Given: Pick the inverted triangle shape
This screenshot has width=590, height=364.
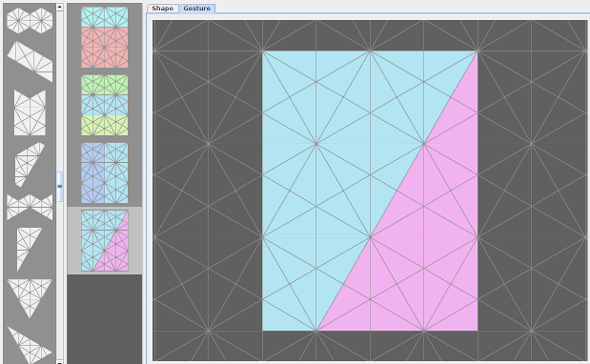Looking at the screenshot, I should pos(30,298).
